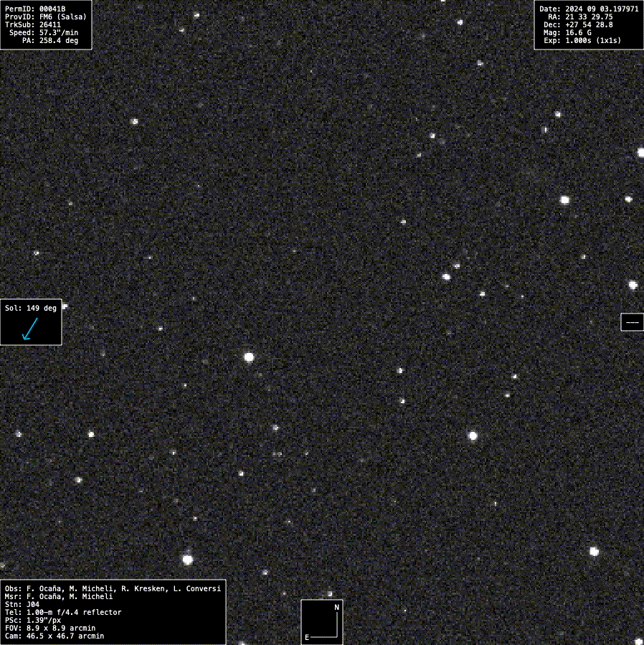
Task: Click the dashed box at right edge
Action: [x=632, y=322]
